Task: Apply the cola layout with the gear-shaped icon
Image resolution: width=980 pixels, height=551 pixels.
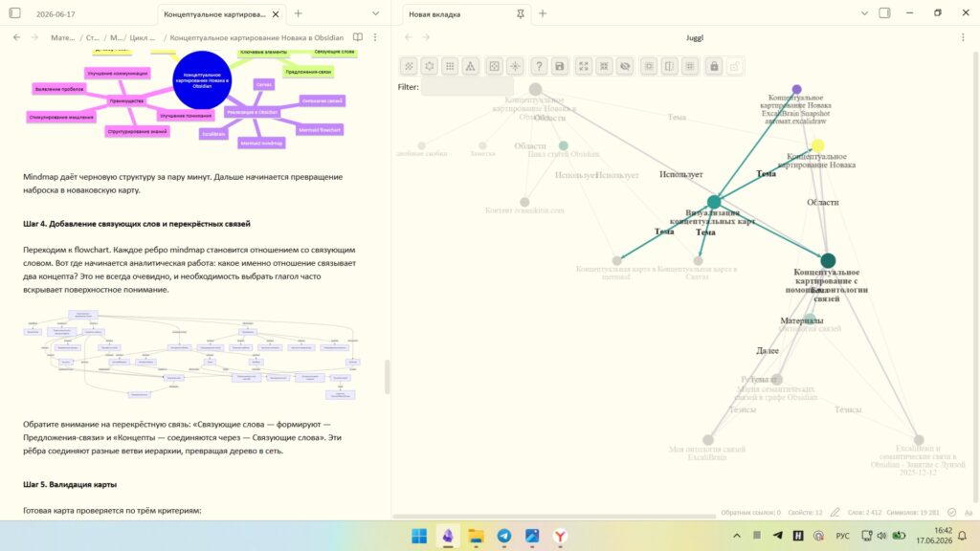Action: pyautogui.click(x=430, y=66)
